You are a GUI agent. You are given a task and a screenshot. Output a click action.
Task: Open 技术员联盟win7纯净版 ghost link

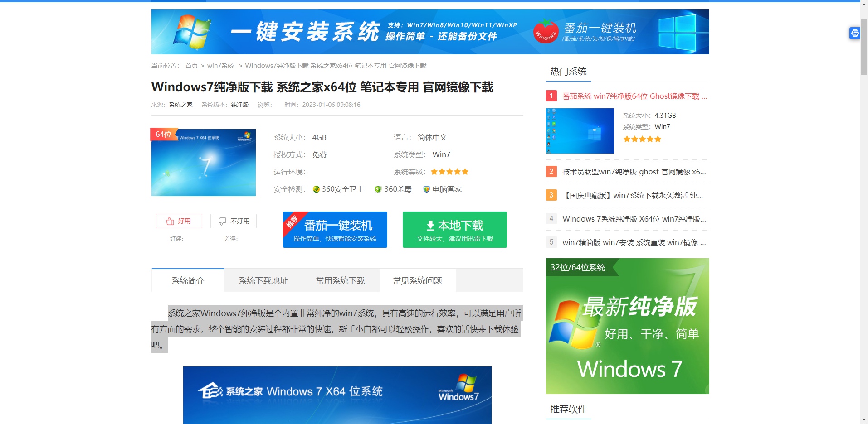tap(634, 172)
